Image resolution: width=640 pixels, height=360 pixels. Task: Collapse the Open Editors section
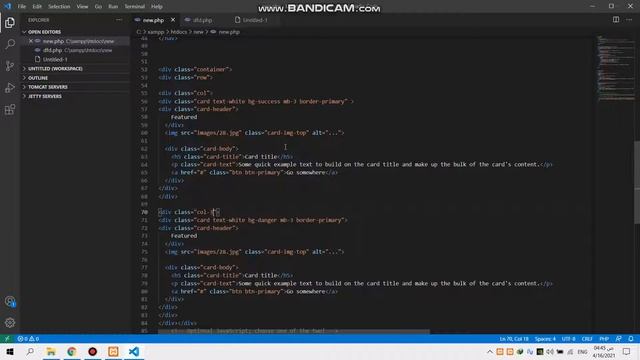coord(75,32)
